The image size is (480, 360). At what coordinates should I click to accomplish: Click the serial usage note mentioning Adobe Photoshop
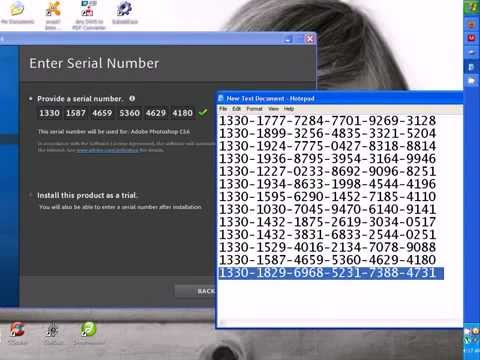(114, 132)
